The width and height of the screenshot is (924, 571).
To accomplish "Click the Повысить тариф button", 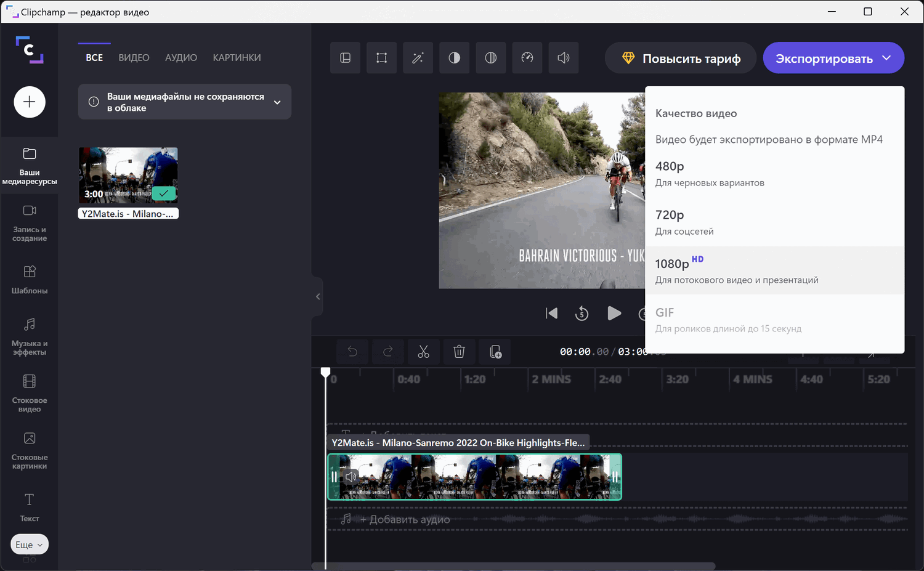I will click(x=681, y=58).
